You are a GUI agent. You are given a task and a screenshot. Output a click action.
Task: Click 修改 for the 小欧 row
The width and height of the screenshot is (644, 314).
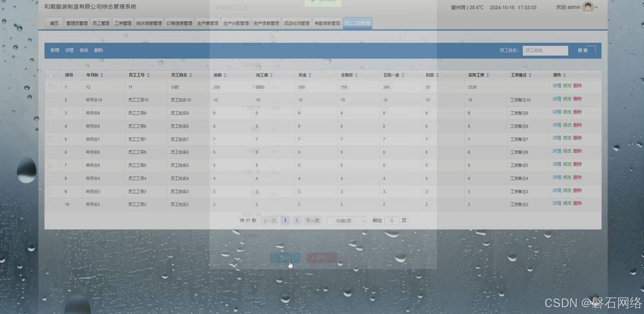coord(567,86)
